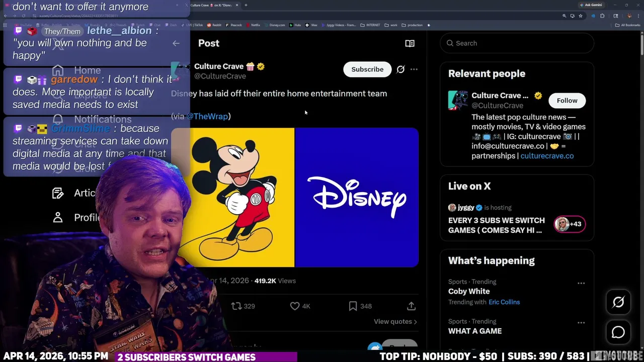644x362 pixels.
Task: Click the share icon under the post
Action: [411, 306]
